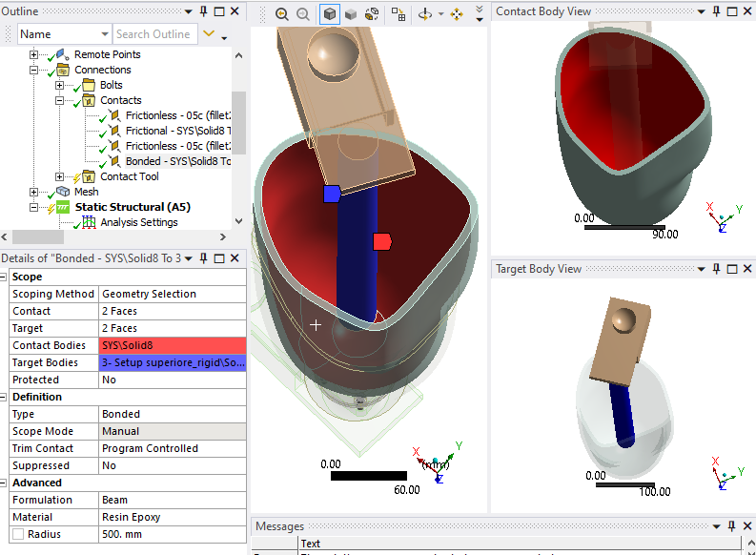This screenshot has width=756, height=555.
Task: Click the Analysis Settings icon
Action: (89, 222)
